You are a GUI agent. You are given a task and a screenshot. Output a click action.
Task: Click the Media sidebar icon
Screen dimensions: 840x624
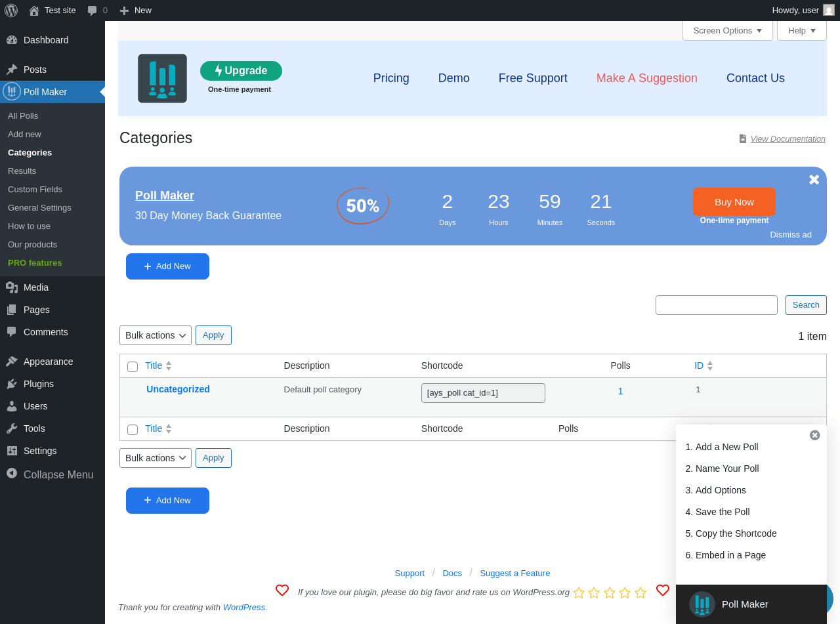tap(12, 287)
